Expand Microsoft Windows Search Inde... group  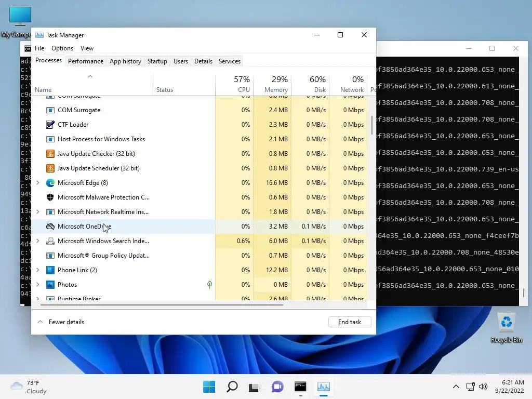point(37,241)
